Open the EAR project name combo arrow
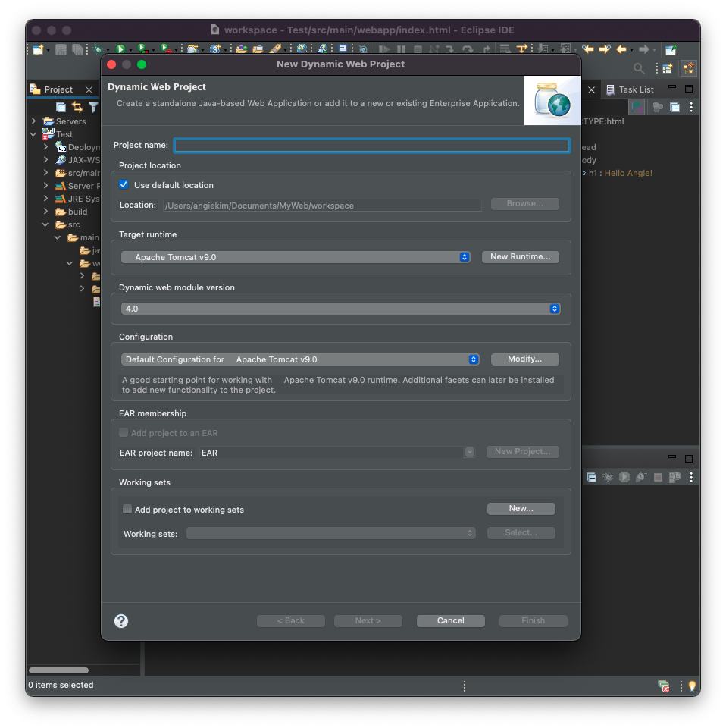 point(469,452)
